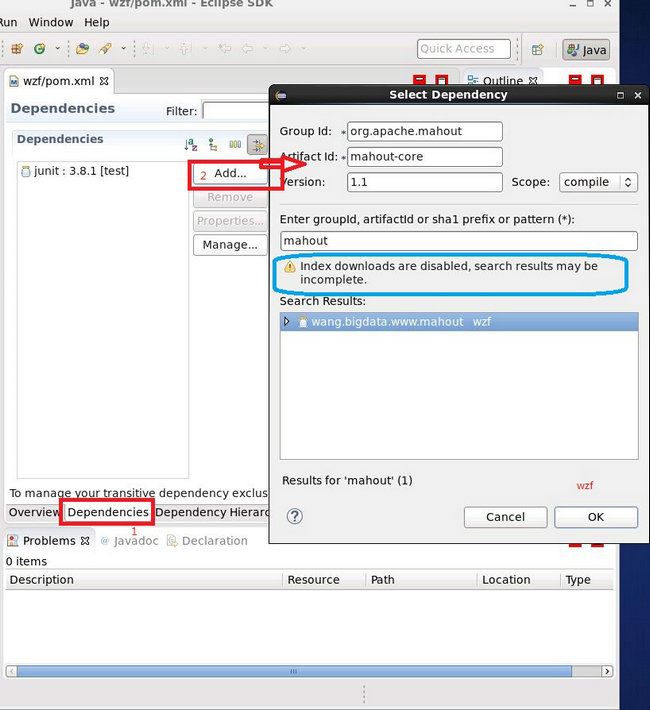Image resolution: width=650 pixels, height=710 pixels.
Task: Click the Open Perspective icon
Action: [x=538, y=49]
